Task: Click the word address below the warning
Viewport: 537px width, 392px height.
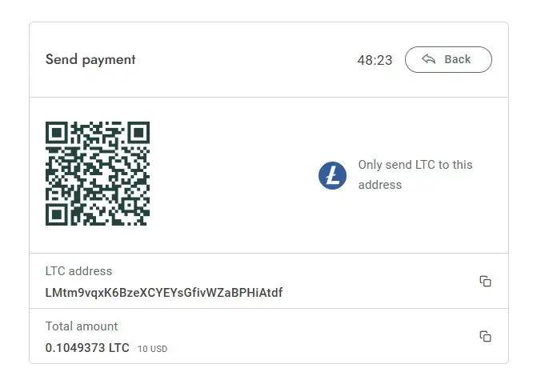Action: click(x=380, y=185)
